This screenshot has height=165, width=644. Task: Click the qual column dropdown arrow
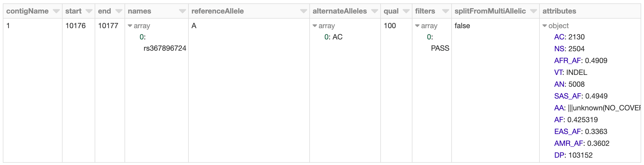click(406, 11)
